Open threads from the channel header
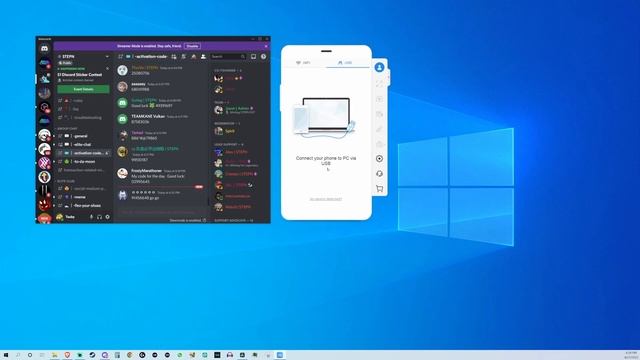Viewport: 640px width, 360px height. point(174,56)
